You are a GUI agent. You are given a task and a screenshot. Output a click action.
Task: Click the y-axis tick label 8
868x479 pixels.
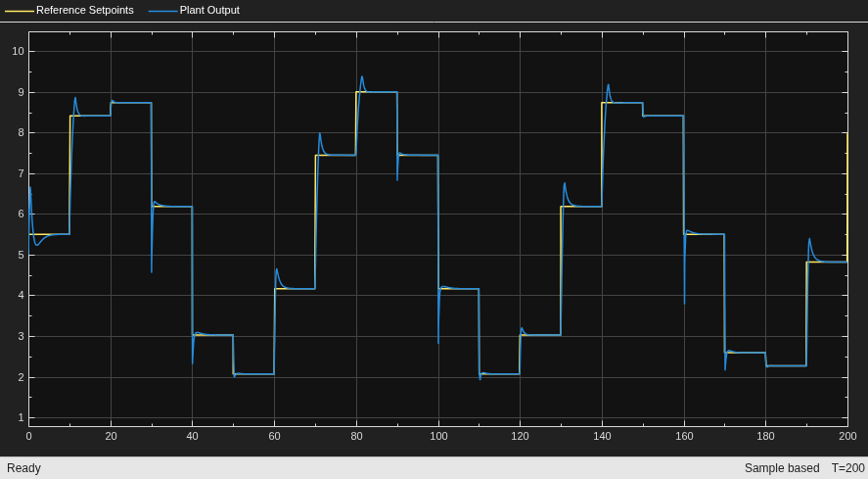21,132
